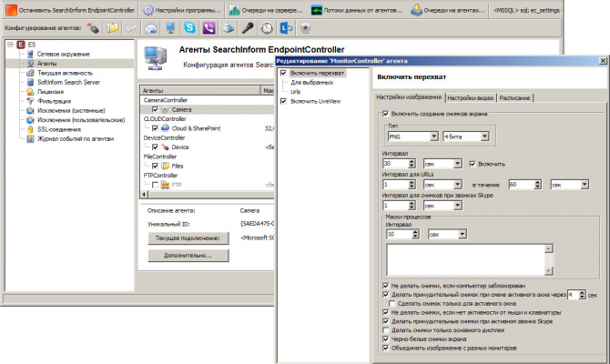Select the folder files agent icon in the toolbar
The width and height of the screenshot is (610, 364).
112,28
